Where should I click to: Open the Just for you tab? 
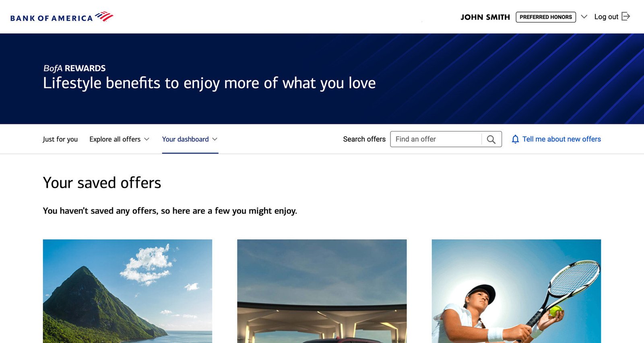coord(60,139)
